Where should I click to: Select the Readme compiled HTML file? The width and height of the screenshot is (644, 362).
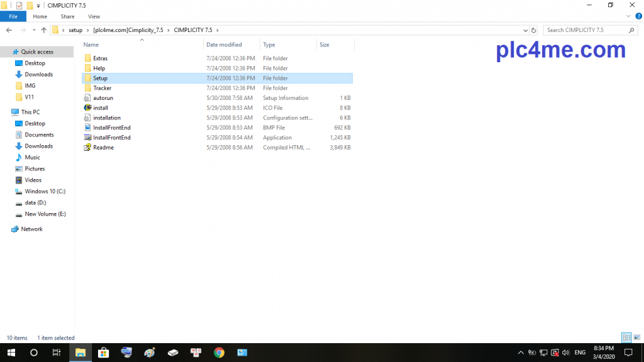pyautogui.click(x=103, y=148)
